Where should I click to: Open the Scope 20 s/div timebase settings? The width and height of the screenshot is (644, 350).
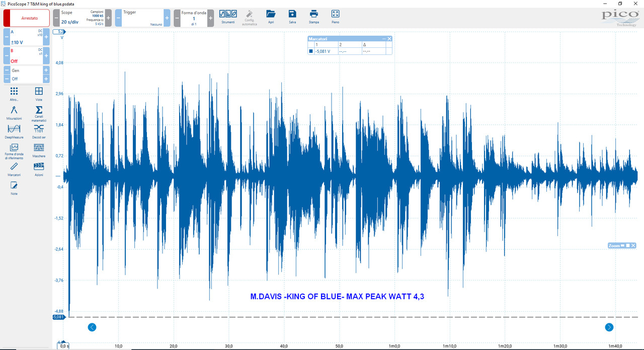tap(83, 18)
